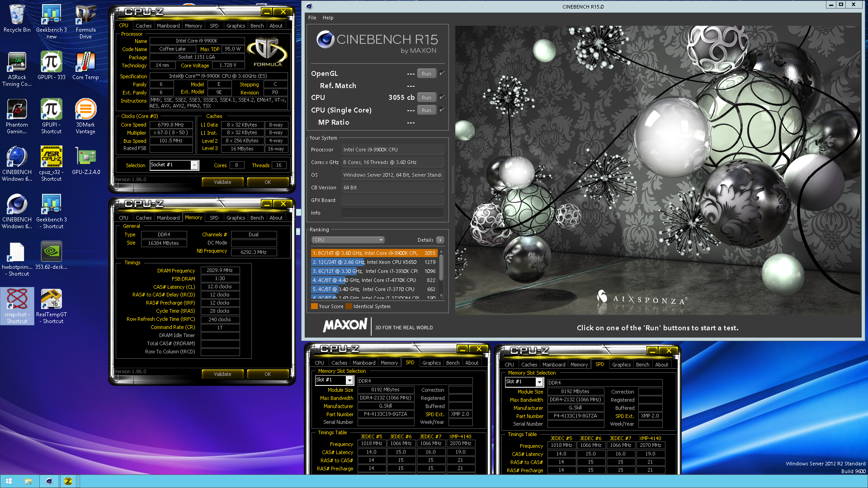Launch GPUPI - Shortcut desktop icon

(52, 117)
